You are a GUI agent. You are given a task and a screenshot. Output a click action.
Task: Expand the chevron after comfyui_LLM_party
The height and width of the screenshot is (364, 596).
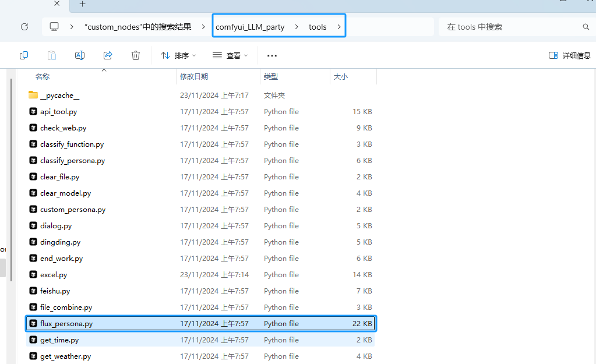pyautogui.click(x=297, y=27)
